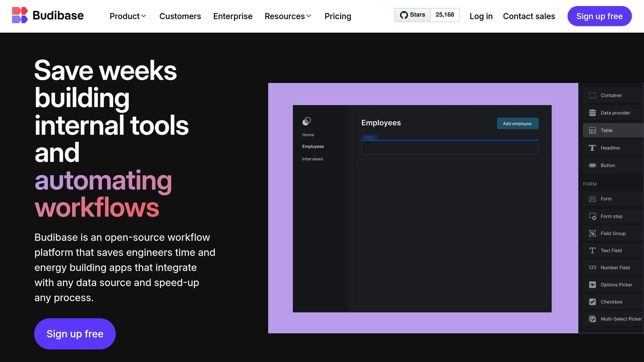Open Employees in the preview sidebar
Image resolution: width=644 pixels, height=362 pixels.
pyautogui.click(x=313, y=146)
